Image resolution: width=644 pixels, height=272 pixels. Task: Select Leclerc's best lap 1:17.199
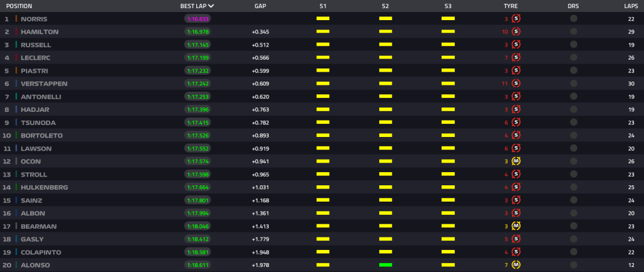tap(197, 57)
